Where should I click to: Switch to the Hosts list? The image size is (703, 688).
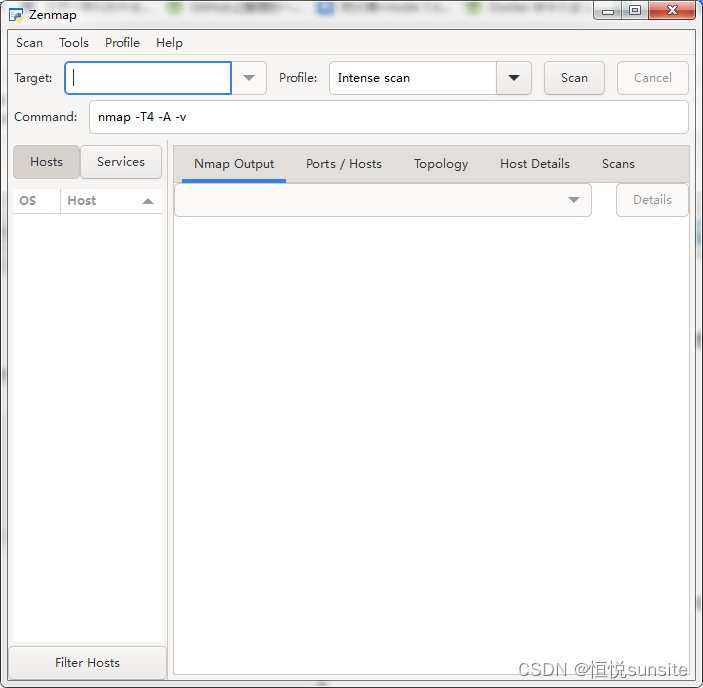pos(47,162)
